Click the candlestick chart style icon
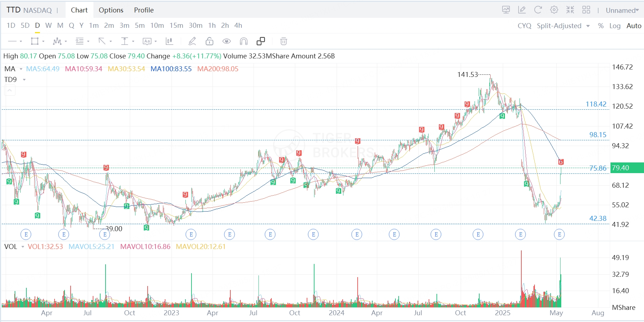 169,41
